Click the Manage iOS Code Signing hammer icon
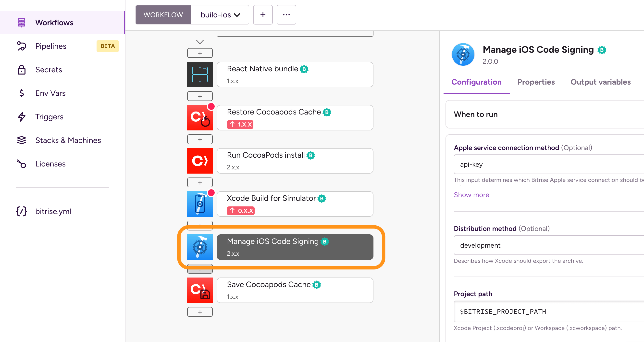644x342 pixels. (199, 247)
